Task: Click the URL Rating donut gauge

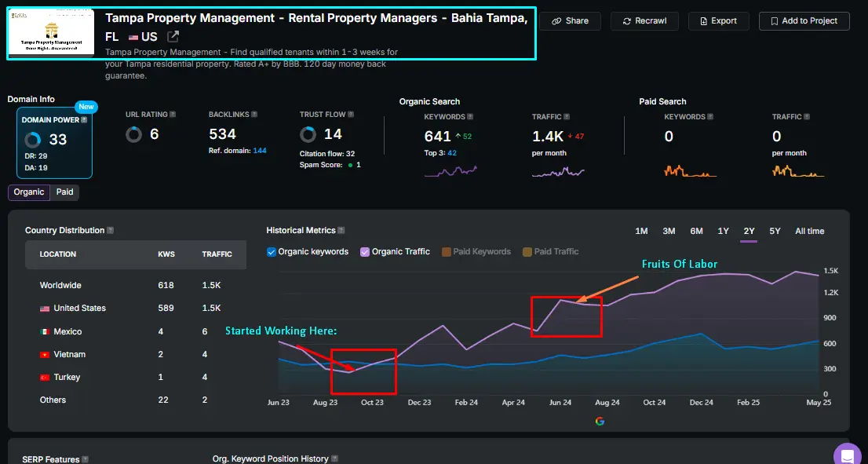Action: point(133,134)
